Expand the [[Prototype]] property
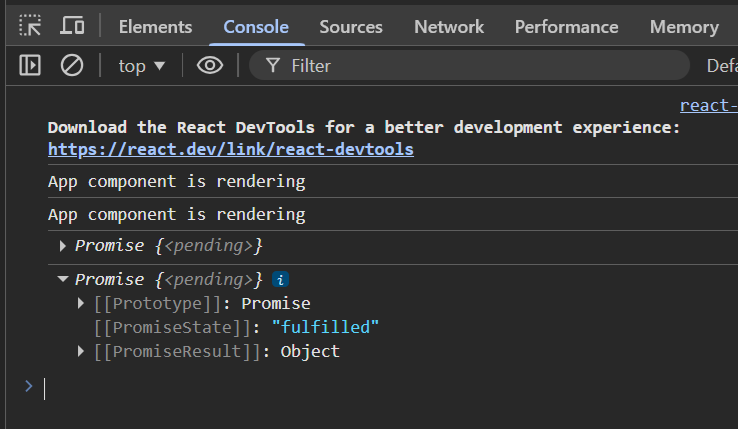 point(81,304)
